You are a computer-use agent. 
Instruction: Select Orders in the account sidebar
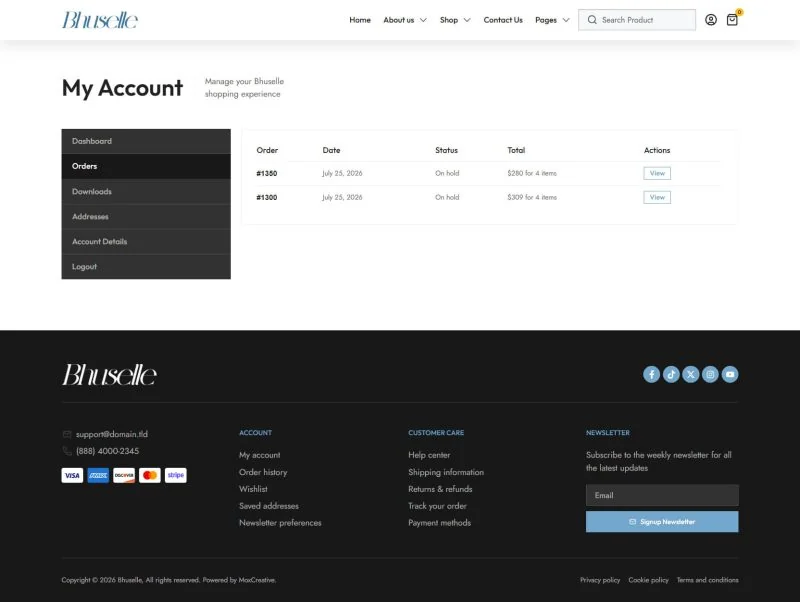146,166
